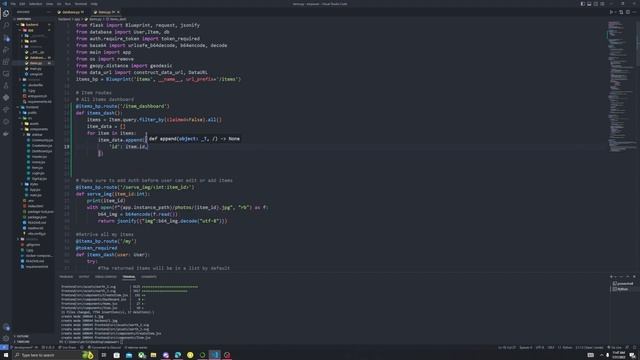Click the taskbar clock and date
This screenshot has height=360, width=640.
click(x=619, y=355)
